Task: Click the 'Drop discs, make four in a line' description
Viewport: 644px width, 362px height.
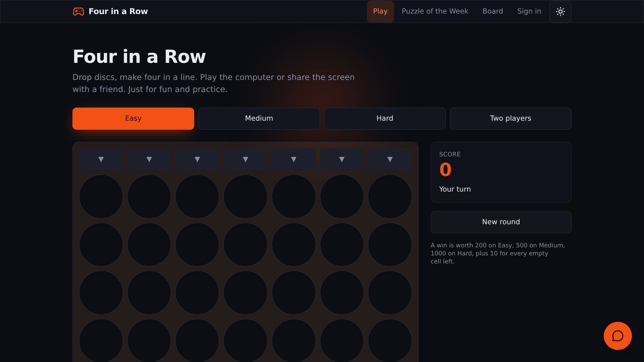Action: click(214, 83)
